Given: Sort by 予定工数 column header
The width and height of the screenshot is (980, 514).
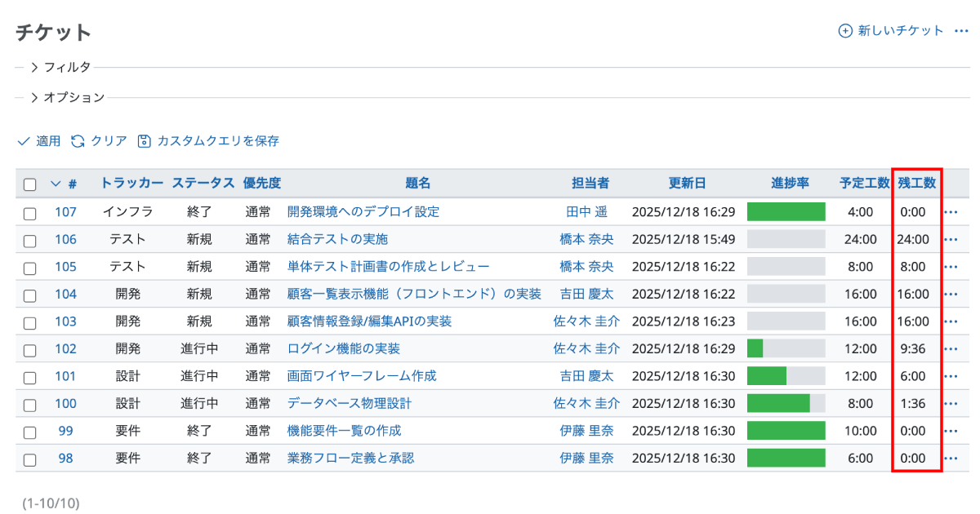Looking at the screenshot, I should (x=864, y=183).
